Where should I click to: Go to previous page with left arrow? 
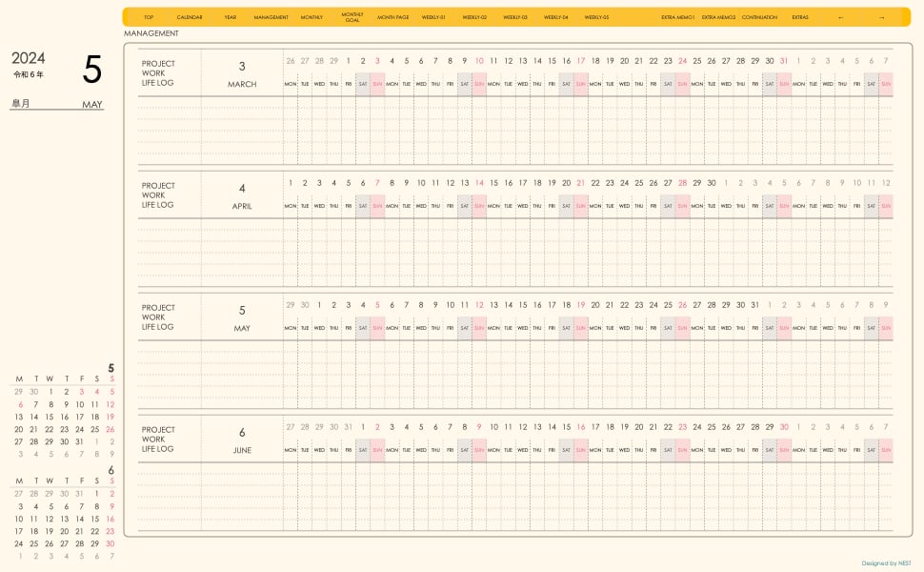click(x=840, y=17)
